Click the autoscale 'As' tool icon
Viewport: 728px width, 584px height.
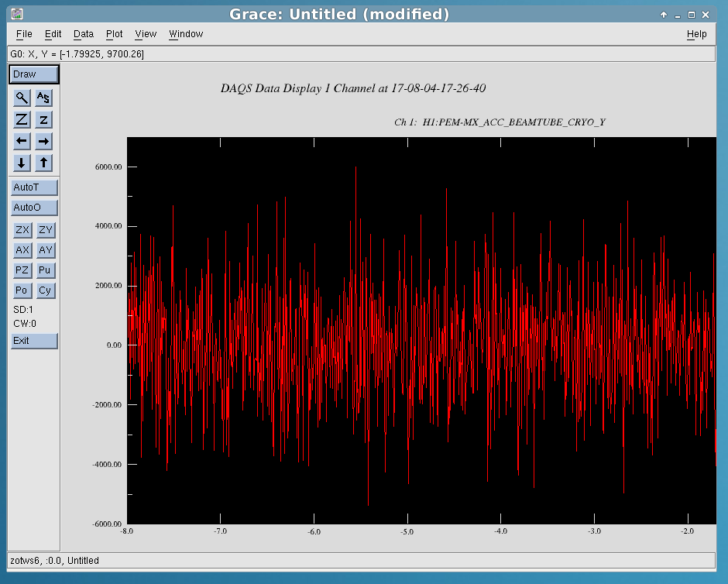click(43, 98)
